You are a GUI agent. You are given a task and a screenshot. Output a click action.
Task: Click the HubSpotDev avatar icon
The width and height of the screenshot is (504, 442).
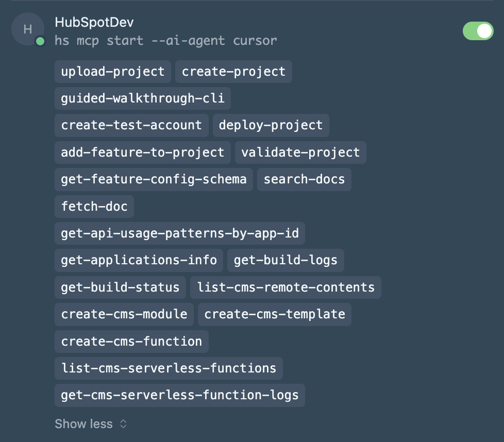(x=27, y=29)
